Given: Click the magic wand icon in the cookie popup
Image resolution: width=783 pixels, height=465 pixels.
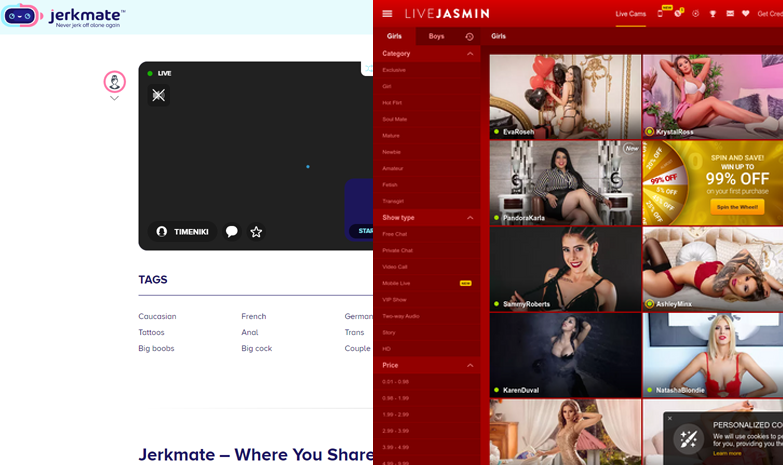Looking at the screenshot, I should click(688, 439).
